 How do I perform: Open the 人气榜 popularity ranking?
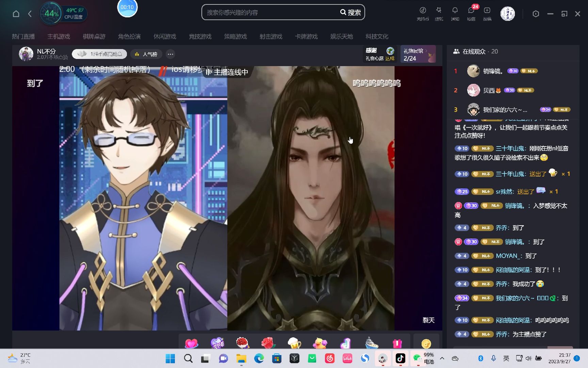pos(146,54)
